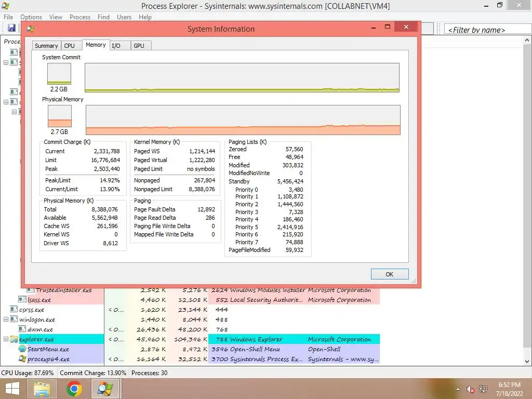The width and height of the screenshot is (532, 399).
Task: Click the System Information dialog title icon
Action: pos(30,29)
